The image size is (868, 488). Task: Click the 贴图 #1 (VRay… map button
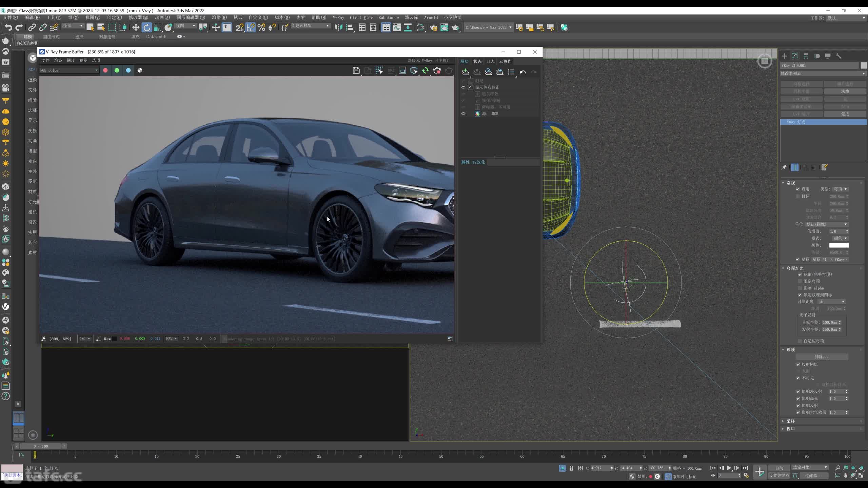tap(829, 259)
